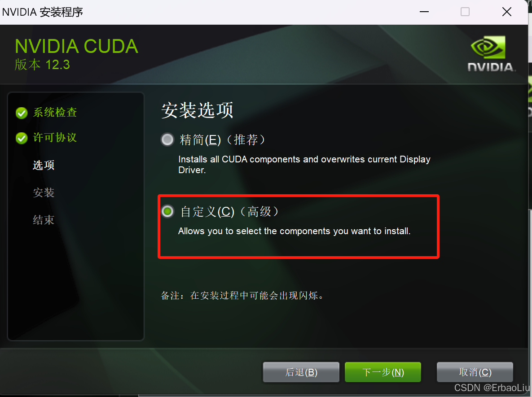Continue with the 下一步(N) button

coord(383,372)
